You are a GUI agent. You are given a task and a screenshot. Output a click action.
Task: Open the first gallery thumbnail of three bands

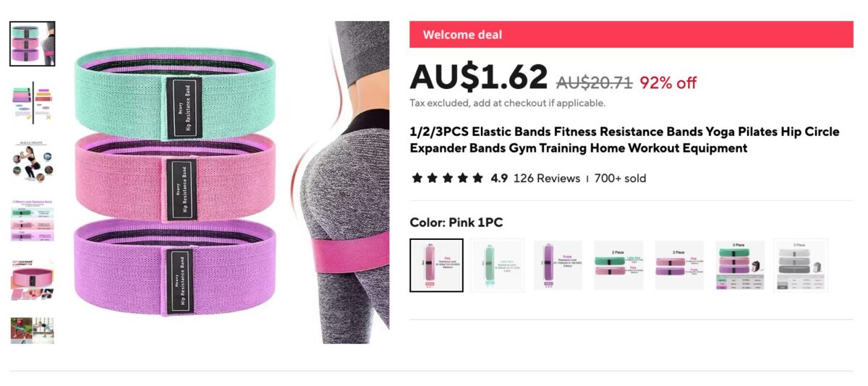[x=32, y=43]
